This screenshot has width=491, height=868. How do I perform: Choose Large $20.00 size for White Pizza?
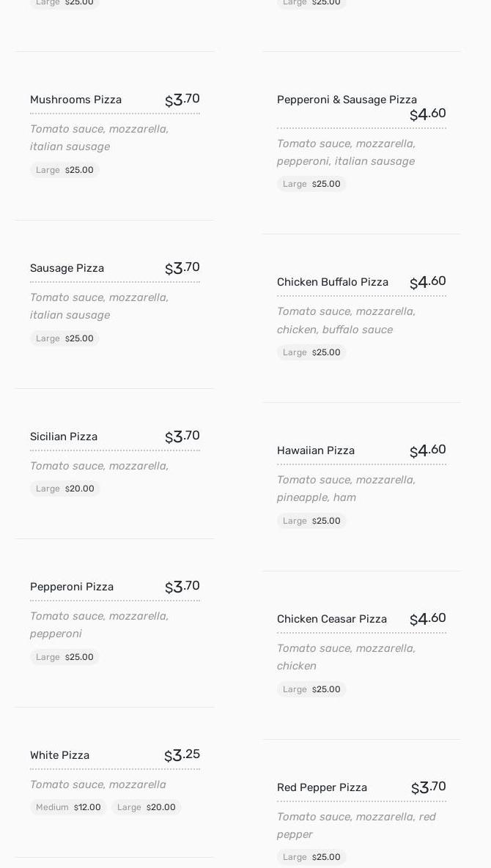147,807
